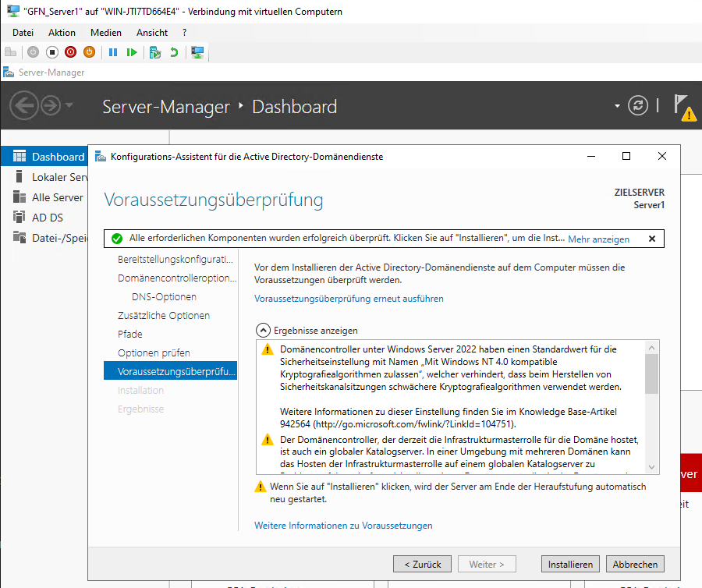The image size is (702, 588).
Task: Open the notifications flag with warning
Action: coord(683,106)
